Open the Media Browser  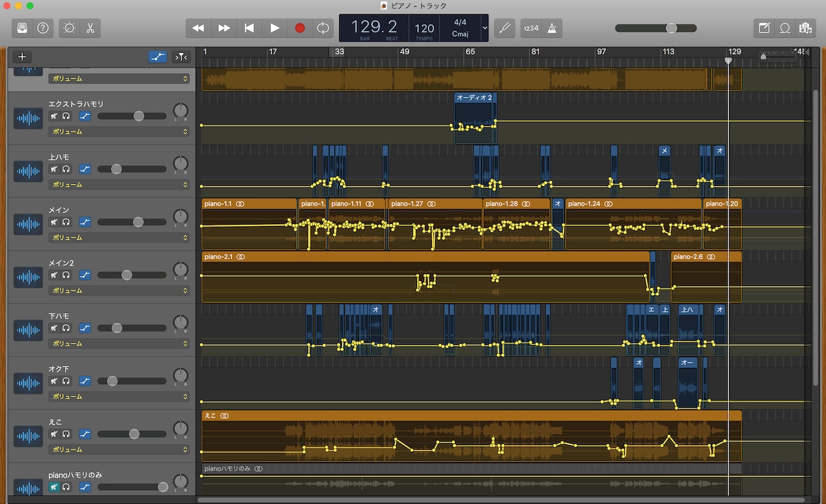pos(805,28)
